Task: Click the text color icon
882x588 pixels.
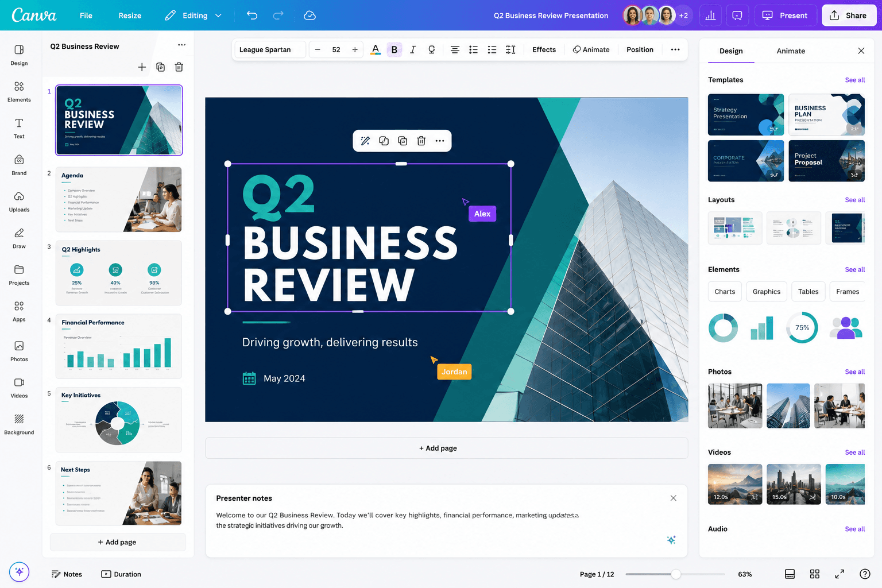Action: 376,50
